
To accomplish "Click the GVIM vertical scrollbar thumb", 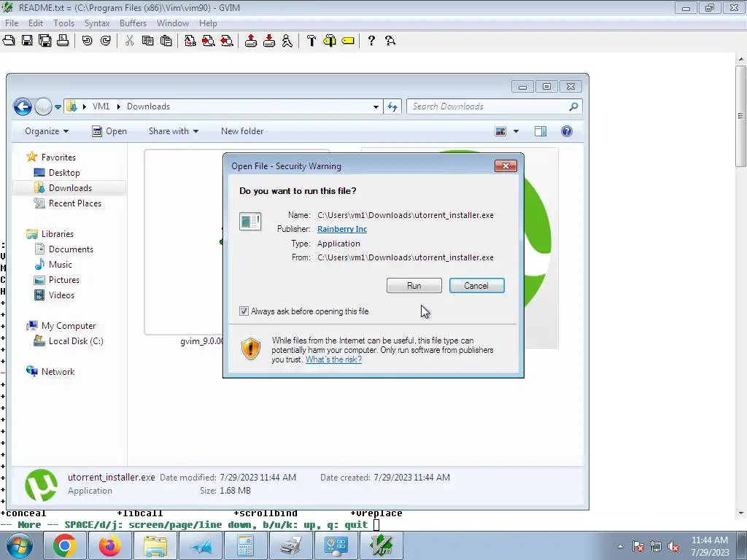I will pos(740,116).
